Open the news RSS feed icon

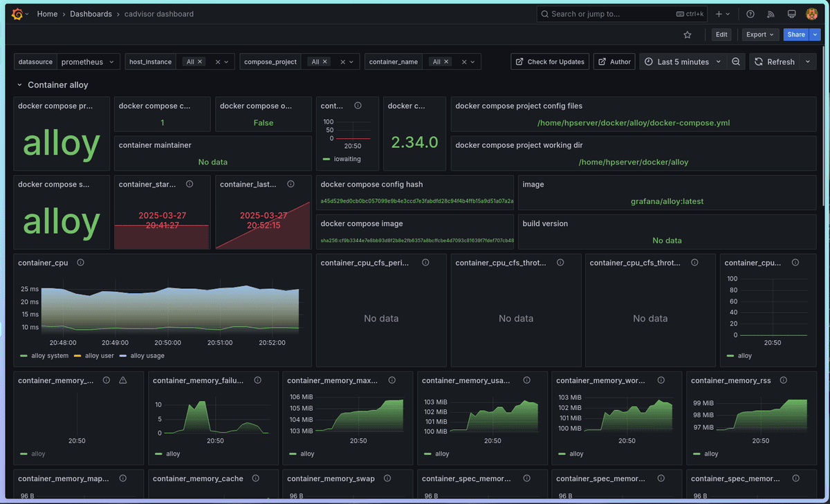click(x=771, y=14)
